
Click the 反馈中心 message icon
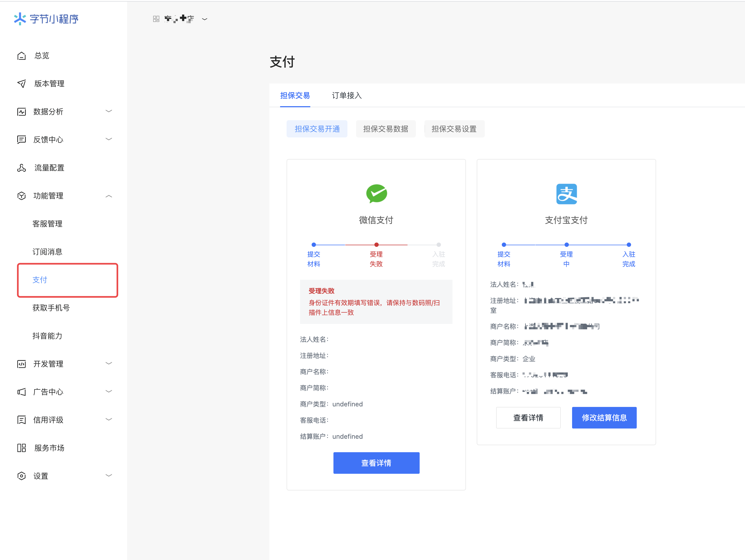(22, 140)
